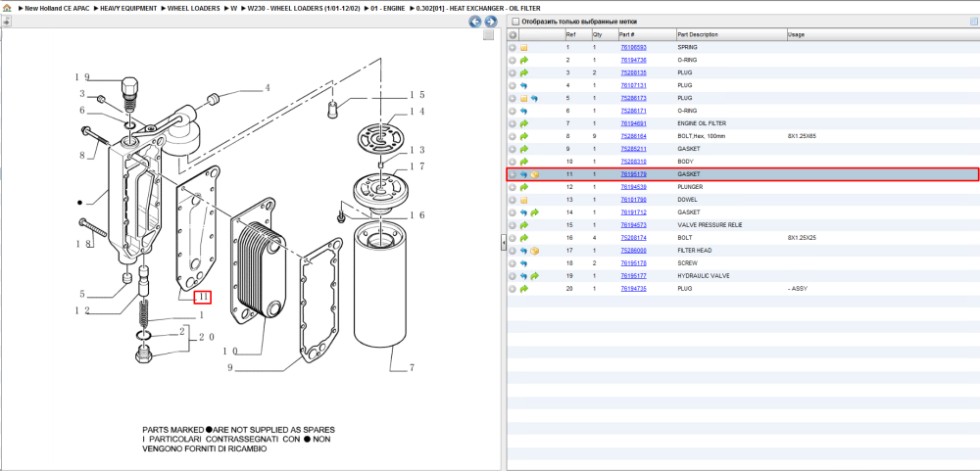Go to previous diagram with back arrow
Image resolution: width=980 pixels, height=471 pixels.
point(475,22)
